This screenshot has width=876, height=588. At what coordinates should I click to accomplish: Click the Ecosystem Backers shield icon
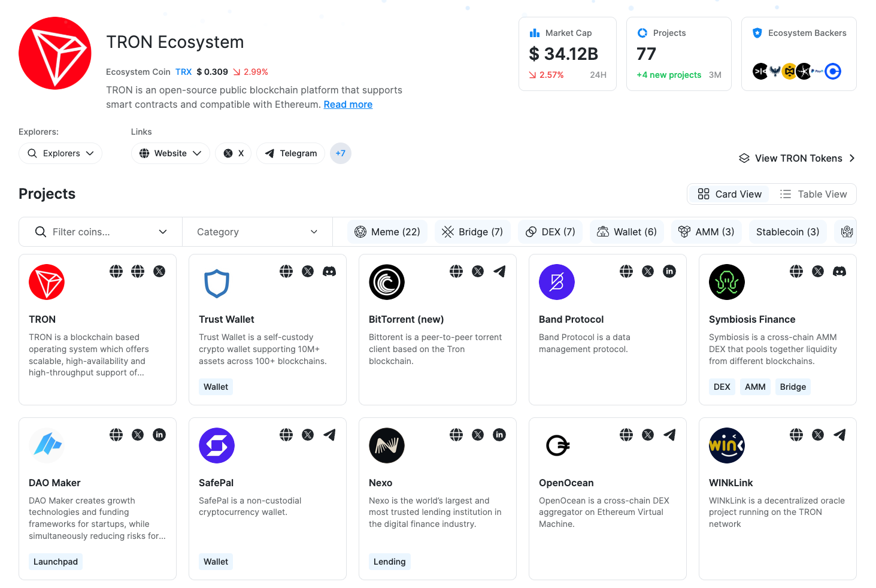coord(758,33)
